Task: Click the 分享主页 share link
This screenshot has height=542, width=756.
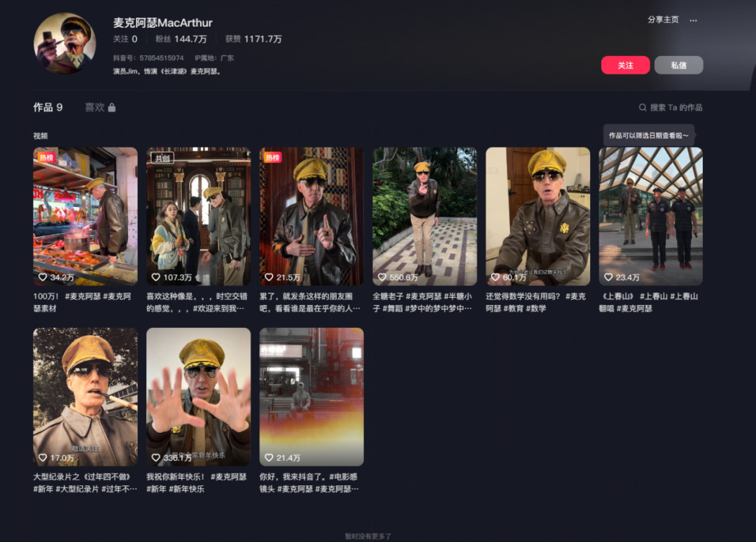Action: [x=663, y=20]
